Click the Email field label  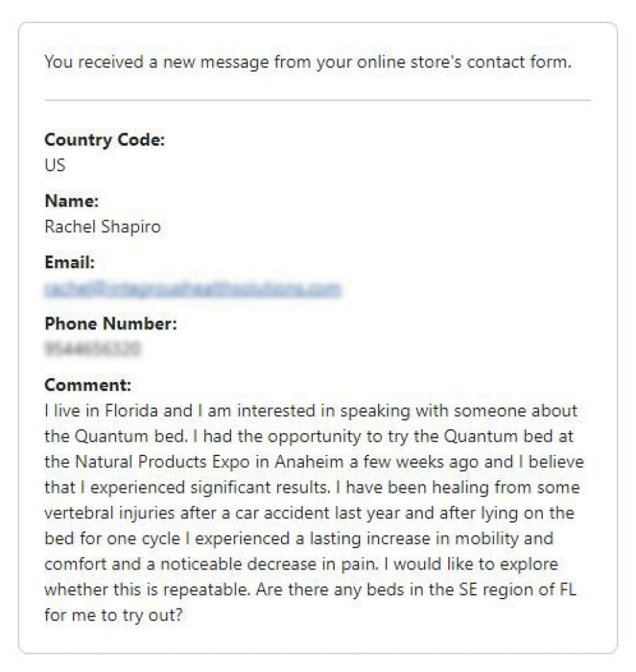tap(70, 262)
